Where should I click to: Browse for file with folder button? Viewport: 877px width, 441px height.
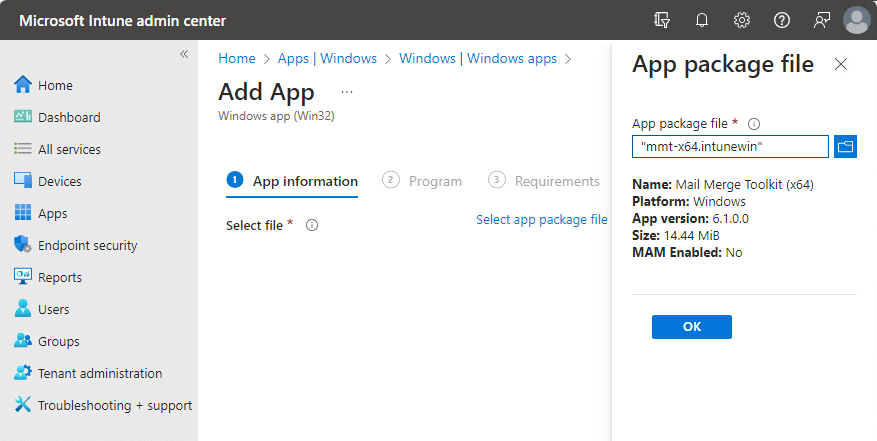click(x=845, y=147)
